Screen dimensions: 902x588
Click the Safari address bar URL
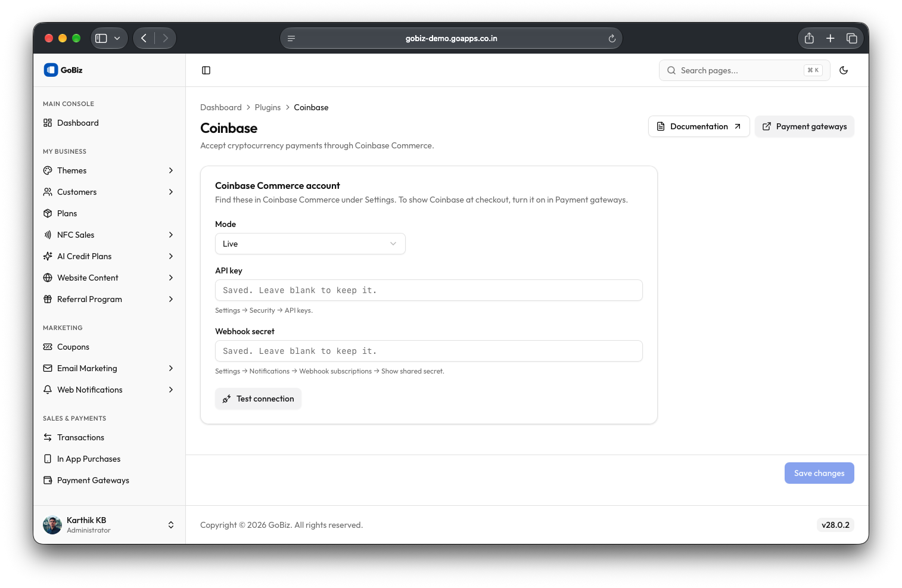451,39
